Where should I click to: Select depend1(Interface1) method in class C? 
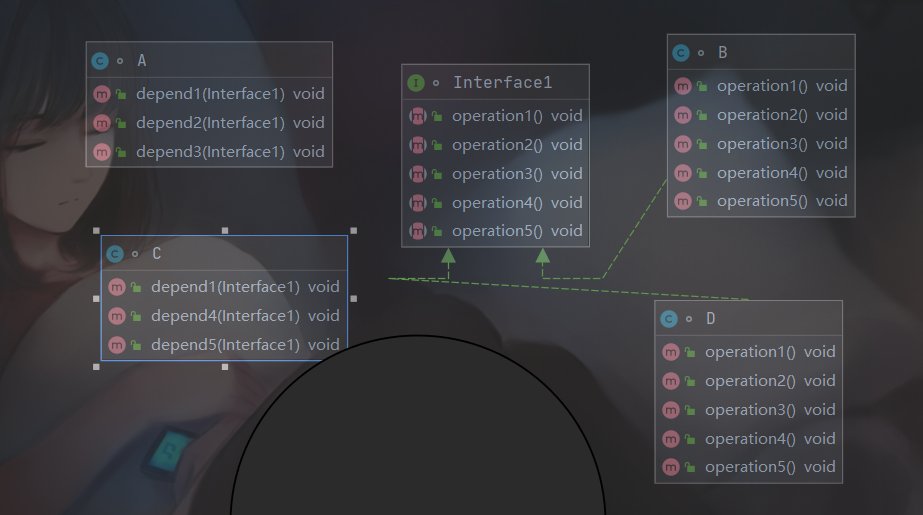point(224,287)
